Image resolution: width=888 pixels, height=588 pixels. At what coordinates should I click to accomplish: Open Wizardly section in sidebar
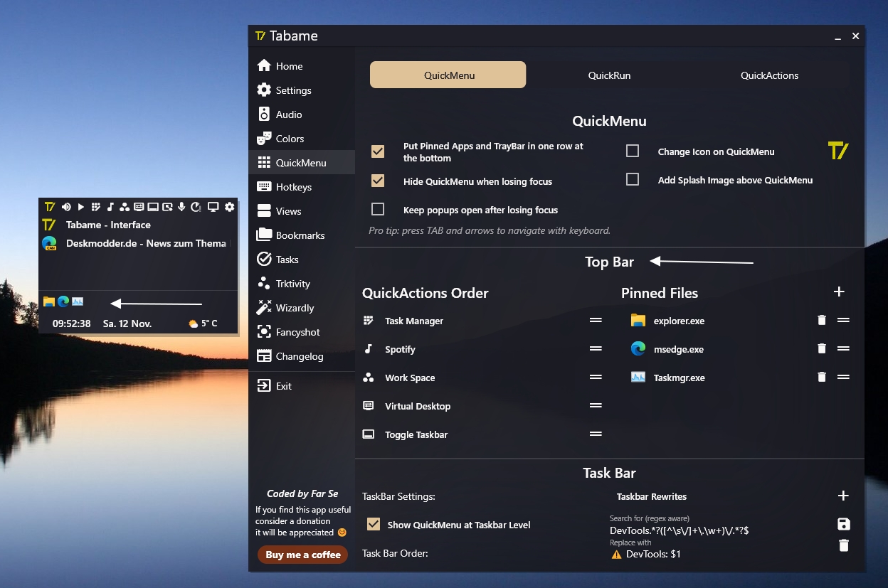pyautogui.click(x=302, y=308)
